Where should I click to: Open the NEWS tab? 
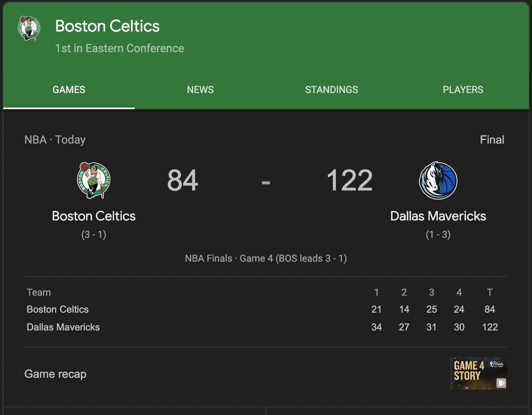200,90
